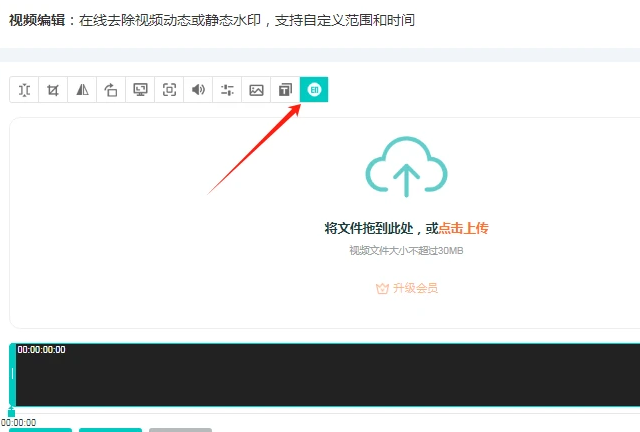Click the cloud upload icon
Viewport: 640px width, 432px height.
point(406,165)
